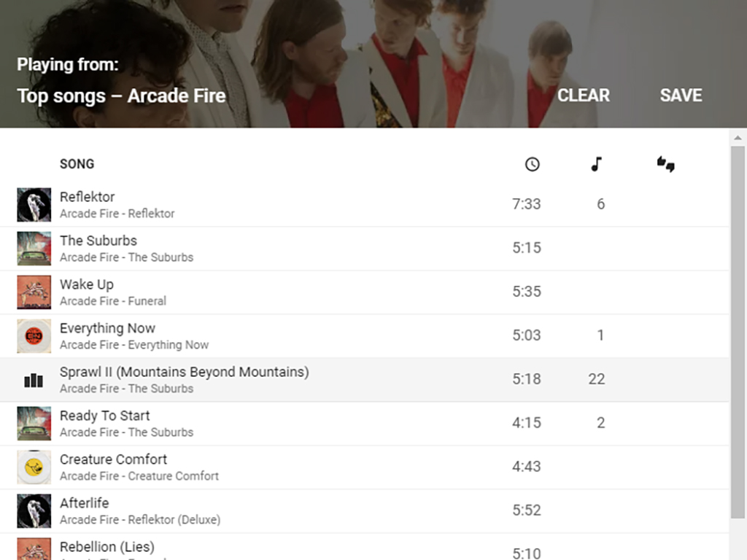Click the thumbs up/down ratings column icon

[665, 166]
